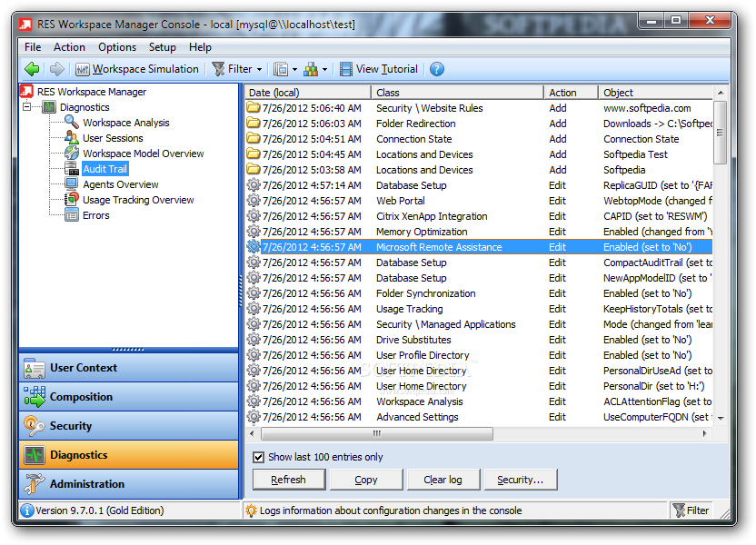Viewport: 756px width, 545px height.
Task: Open Workspace Simulation from toolbar
Action: 137,69
